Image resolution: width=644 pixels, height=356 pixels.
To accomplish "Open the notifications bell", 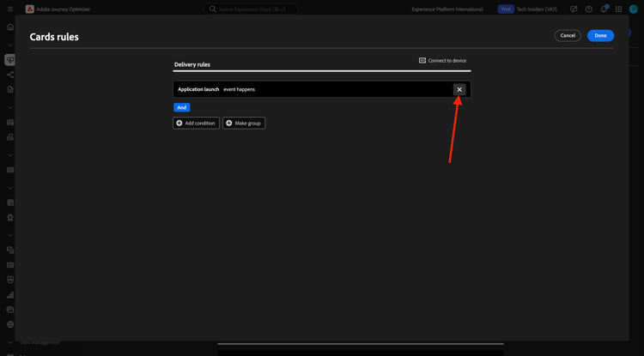I will (604, 9).
